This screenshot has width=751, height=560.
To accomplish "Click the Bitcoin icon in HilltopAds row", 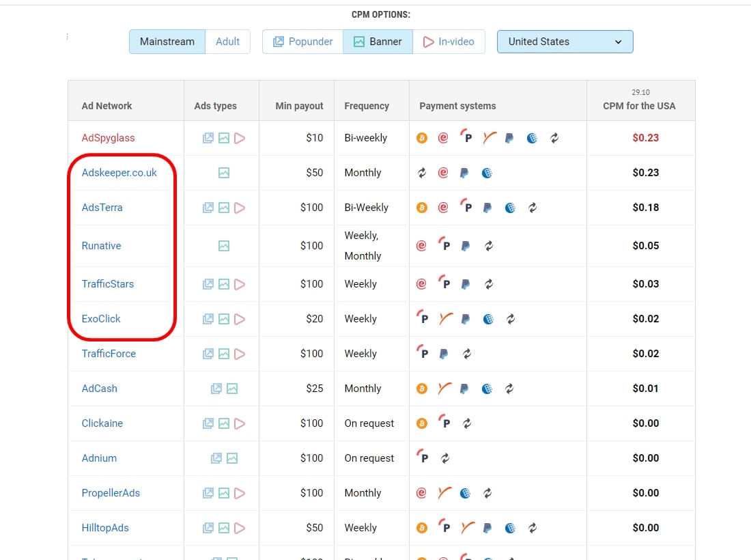I will (422, 528).
